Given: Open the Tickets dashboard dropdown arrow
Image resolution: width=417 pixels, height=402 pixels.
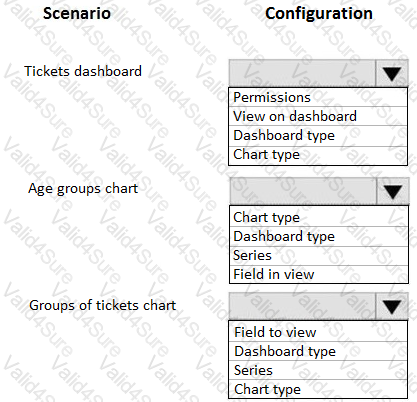Looking at the screenshot, I should coord(392,73).
